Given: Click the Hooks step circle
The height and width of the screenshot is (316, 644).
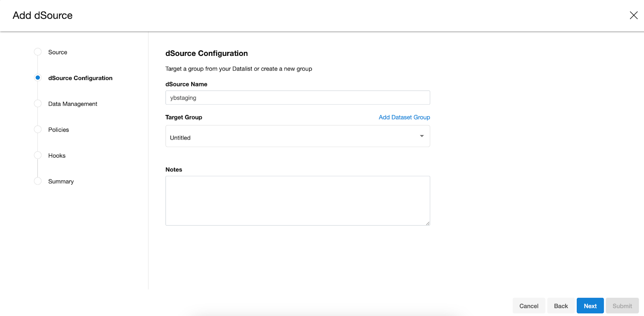Looking at the screenshot, I should pyautogui.click(x=38, y=155).
